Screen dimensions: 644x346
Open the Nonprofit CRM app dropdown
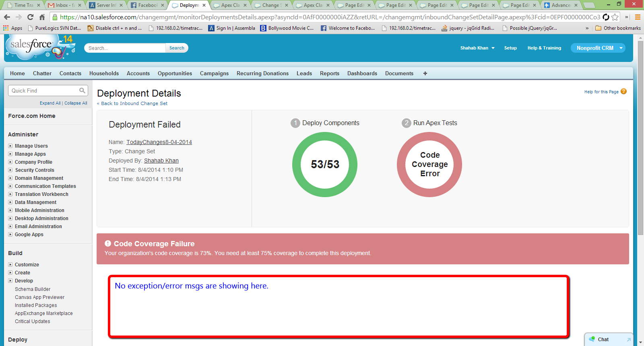click(x=621, y=48)
